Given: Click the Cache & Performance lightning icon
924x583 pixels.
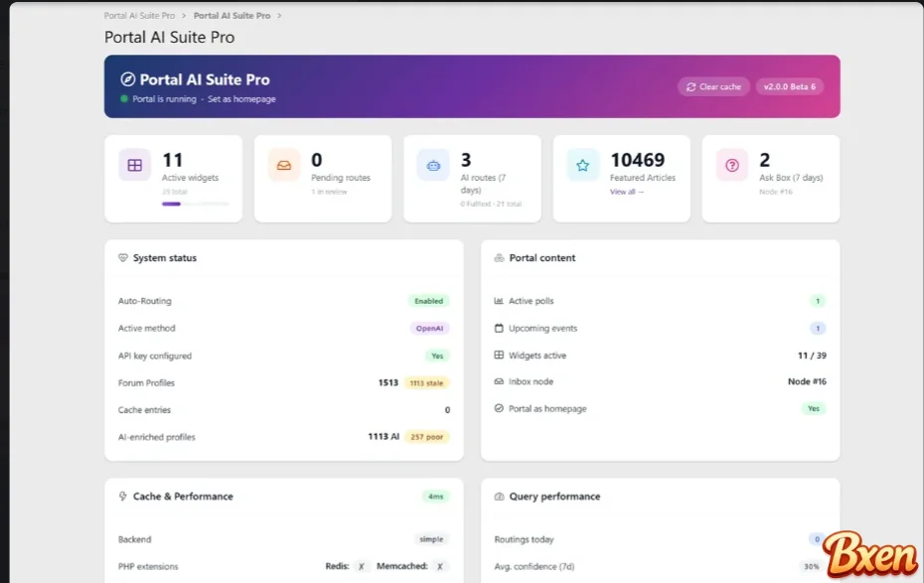Looking at the screenshot, I should pyautogui.click(x=122, y=497).
